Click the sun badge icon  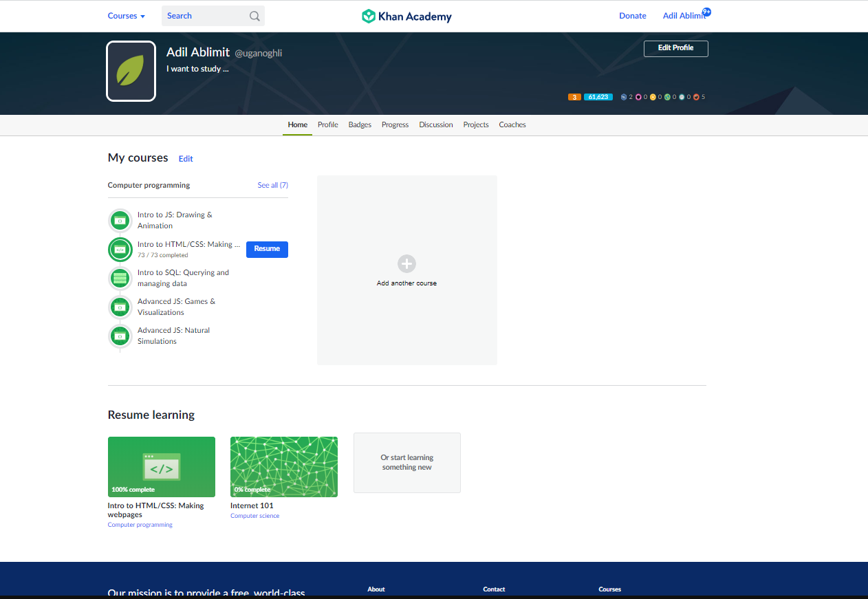[653, 97]
